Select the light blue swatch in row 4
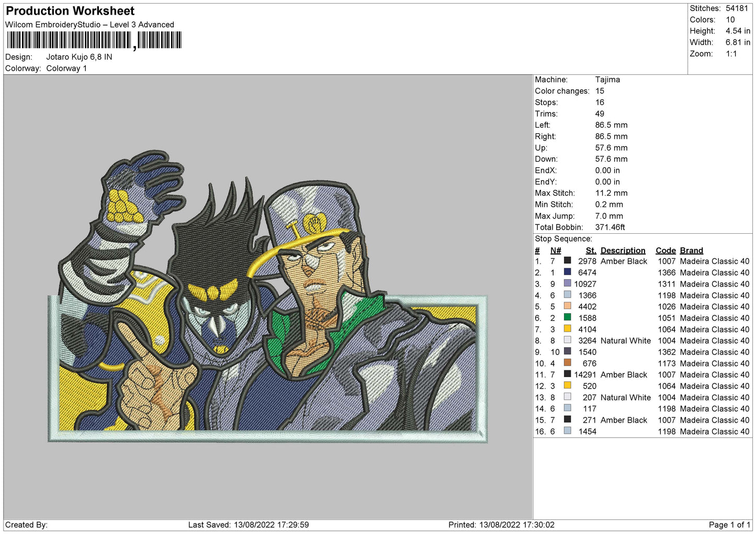This screenshot has height=534, width=756. pyautogui.click(x=567, y=295)
